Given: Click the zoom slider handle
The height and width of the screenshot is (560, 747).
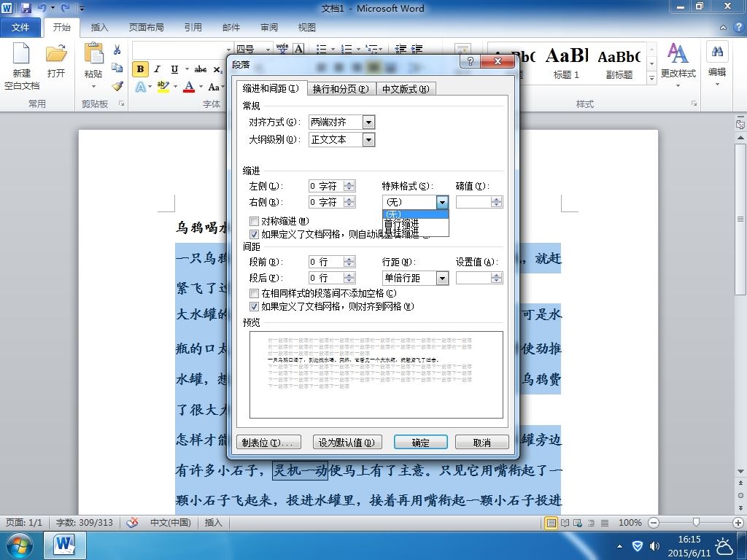Looking at the screenshot, I should point(696,523).
